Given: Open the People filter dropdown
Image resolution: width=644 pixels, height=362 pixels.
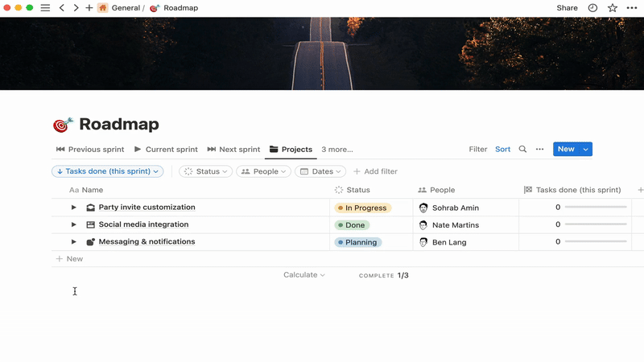Looking at the screenshot, I should point(264,171).
